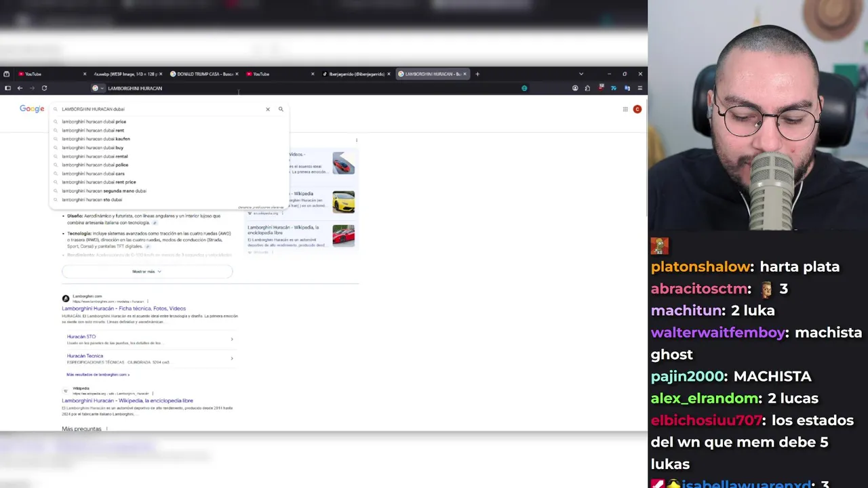The image size is (868, 488).
Task: Click the Google logo
Action: coord(32,108)
